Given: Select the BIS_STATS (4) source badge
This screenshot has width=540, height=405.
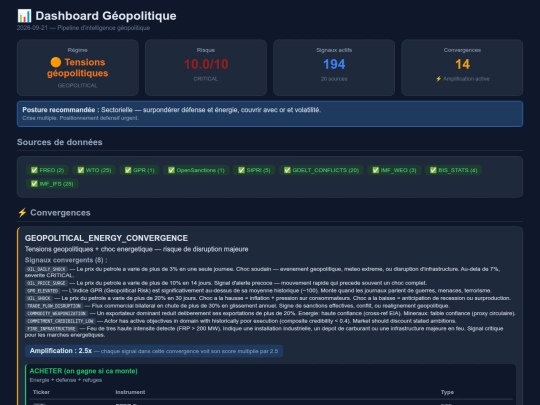Looking at the screenshot, I should [x=453, y=170].
